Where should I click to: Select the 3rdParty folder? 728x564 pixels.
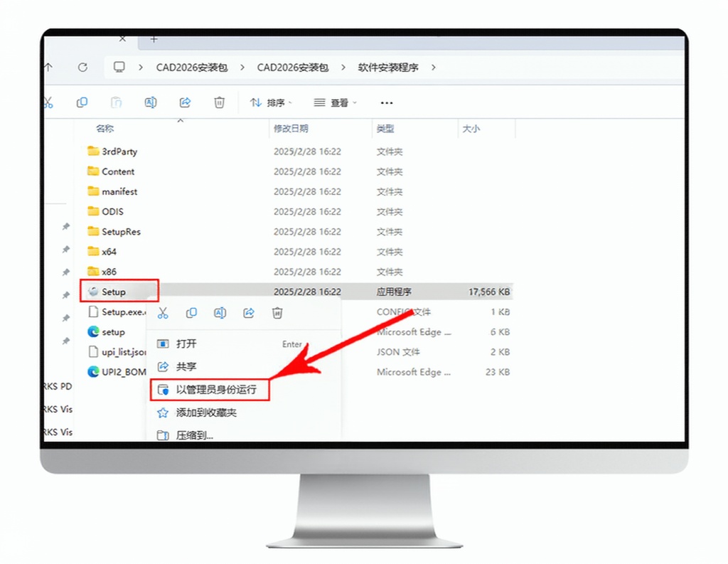pyautogui.click(x=112, y=151)
